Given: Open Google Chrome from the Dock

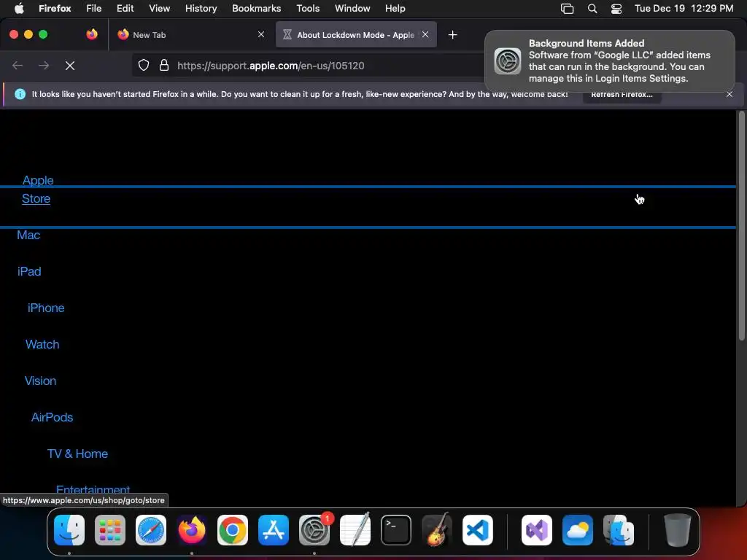Looking at the screenshot, I should (x=233, y=529).
